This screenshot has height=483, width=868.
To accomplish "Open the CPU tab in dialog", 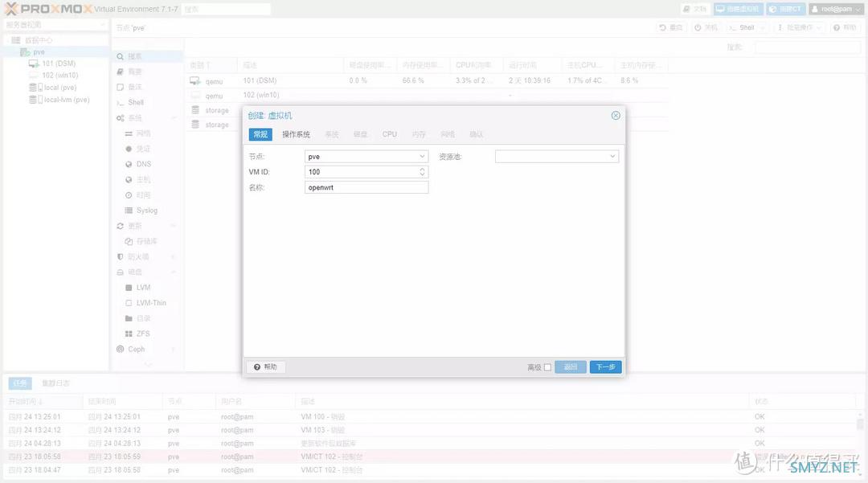I will pyautogui.click(x=390, y=134).
